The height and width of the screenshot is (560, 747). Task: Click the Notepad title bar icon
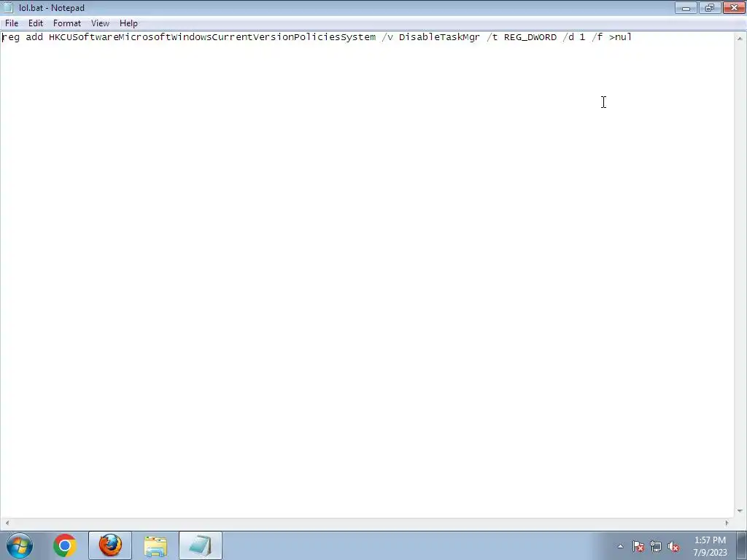8,7
